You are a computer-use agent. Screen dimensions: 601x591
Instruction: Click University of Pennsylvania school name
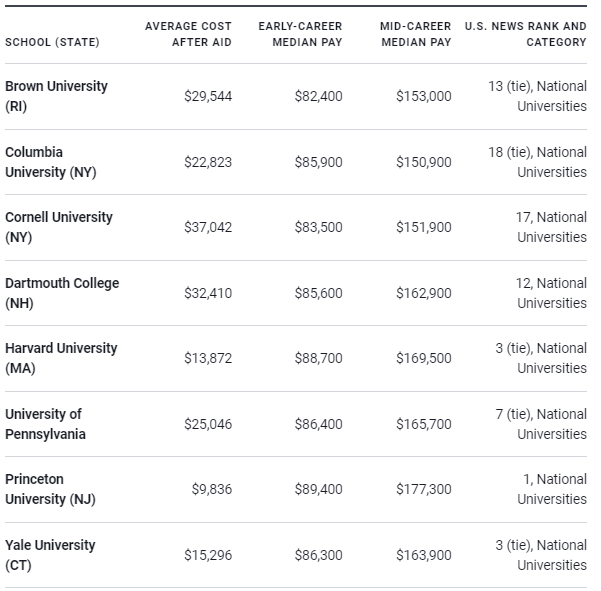[46, 424]
